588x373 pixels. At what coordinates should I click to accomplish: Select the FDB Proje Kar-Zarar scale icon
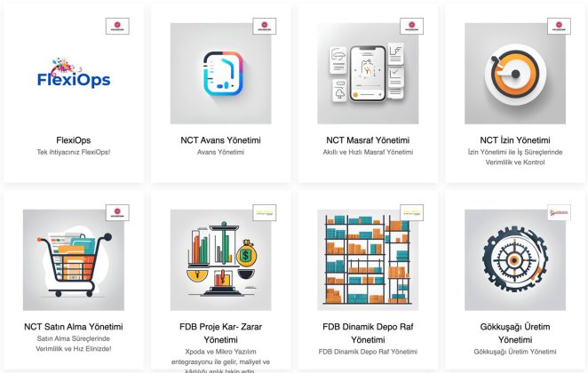point(220,260)
